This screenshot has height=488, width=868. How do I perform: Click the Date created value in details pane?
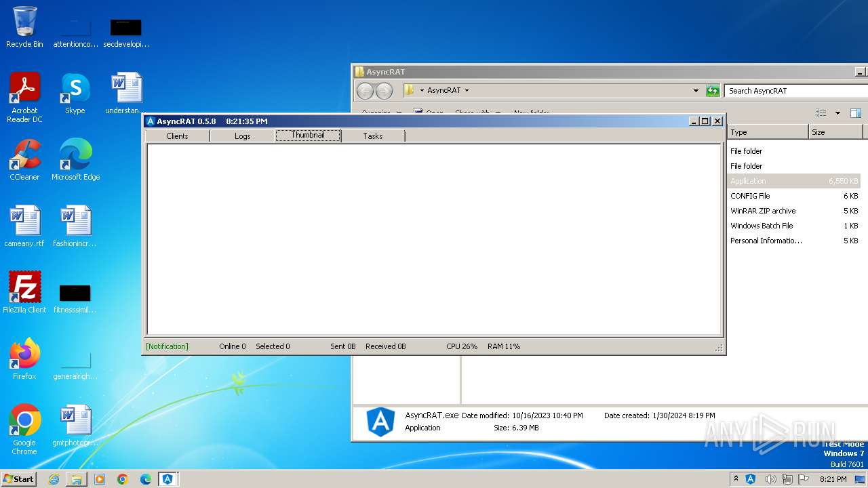coord(683,415)
